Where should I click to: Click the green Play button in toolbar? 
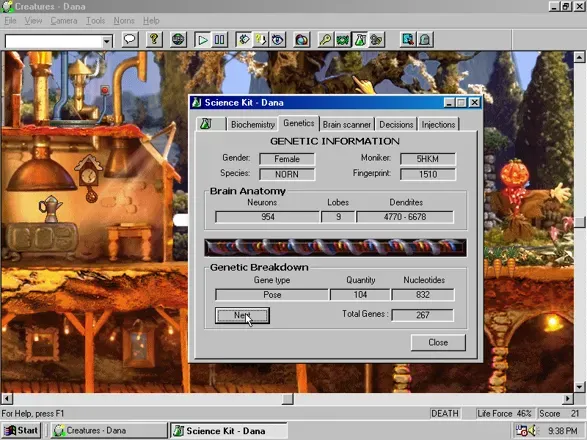pyautogui.click(x=203, y=40)
